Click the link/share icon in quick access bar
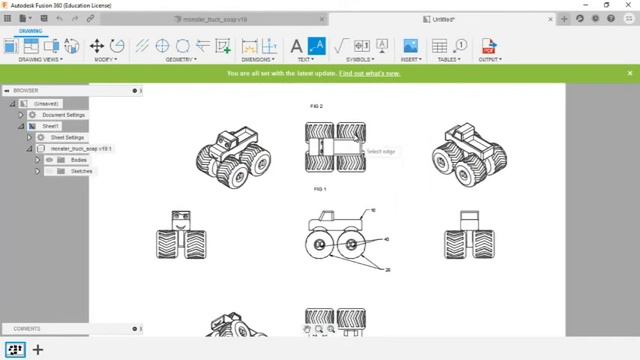640x360 pixels. (90, 18)
